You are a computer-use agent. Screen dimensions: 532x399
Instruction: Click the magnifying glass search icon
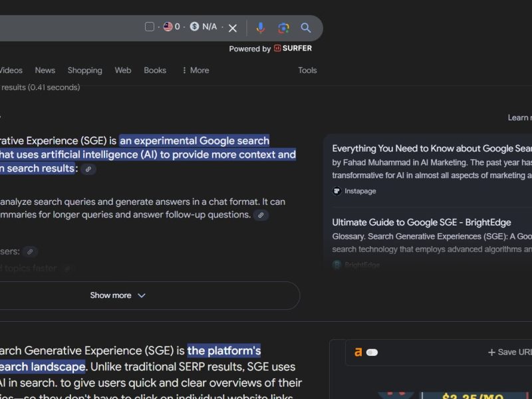(306, 28)
